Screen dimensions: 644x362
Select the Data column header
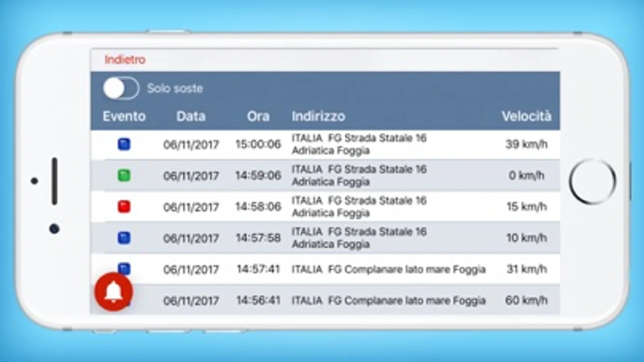pyautogui.click(x=191, y=116)
